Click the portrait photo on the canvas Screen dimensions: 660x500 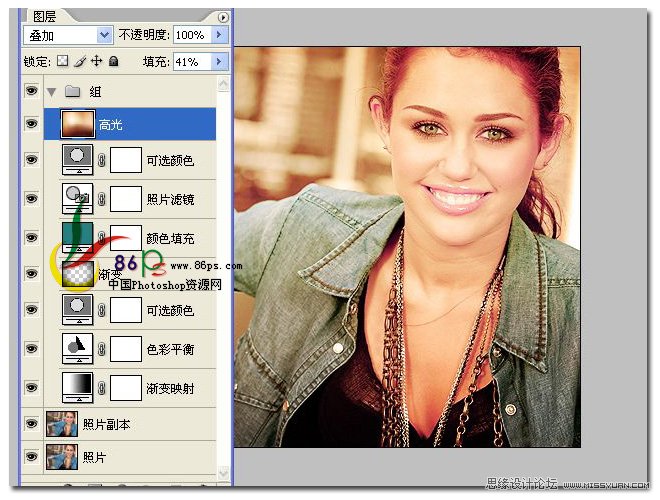[x=407, y=247]
